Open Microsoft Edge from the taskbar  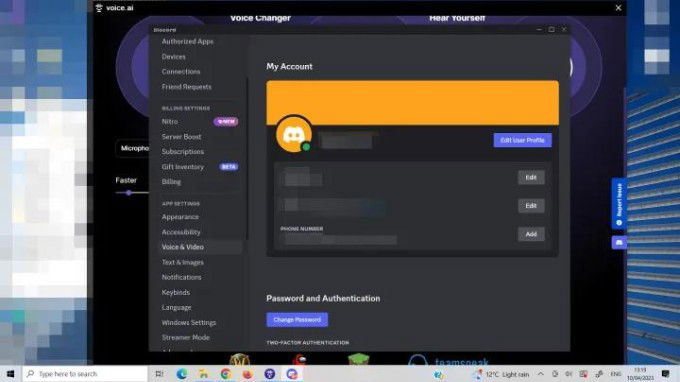[181, 374]
